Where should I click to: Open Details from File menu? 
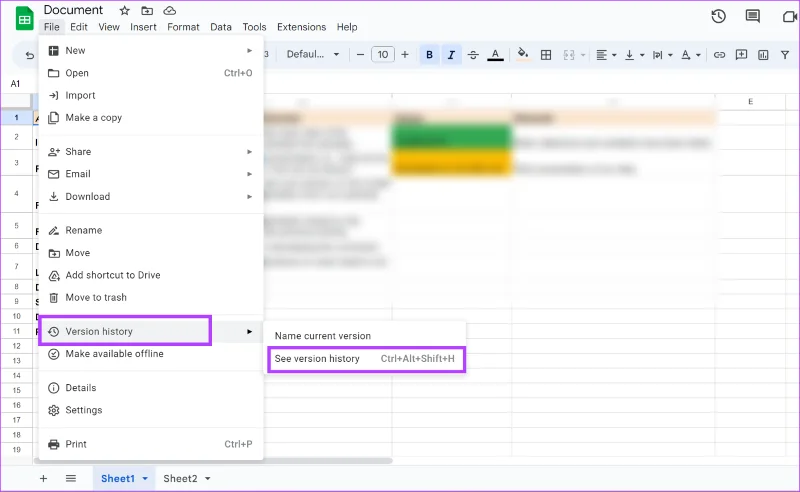pos(151,388)
